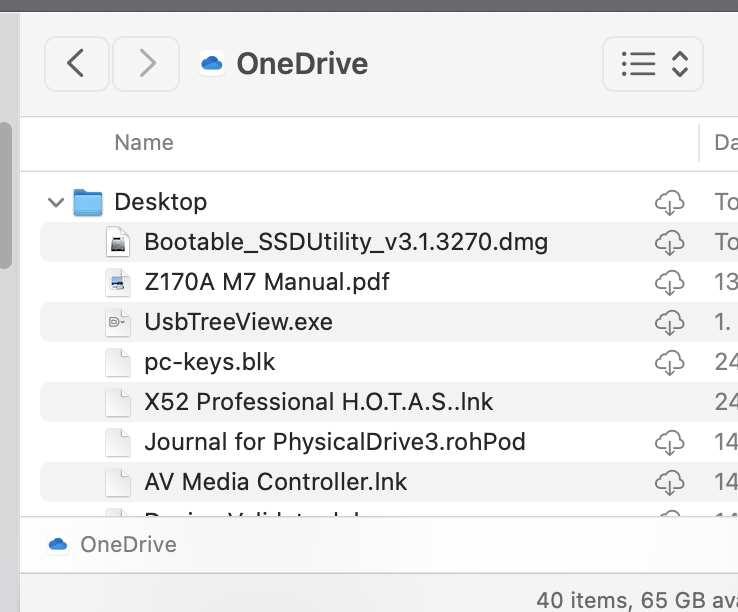Image resolution: width=738 pixels, height=612 pixels.
Task: Select Bootable_SSDUtility_v3.1.3270.dmg file name
Action: tap(346, 242)
